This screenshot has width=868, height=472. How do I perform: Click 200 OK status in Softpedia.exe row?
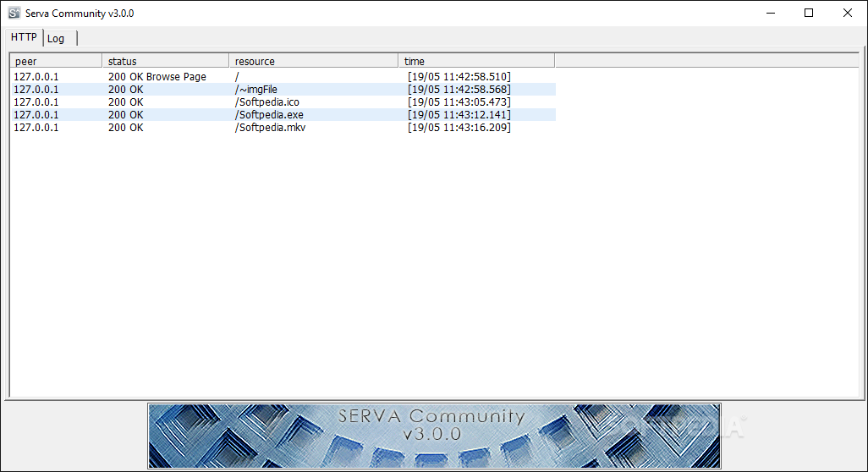coord(126,114)
